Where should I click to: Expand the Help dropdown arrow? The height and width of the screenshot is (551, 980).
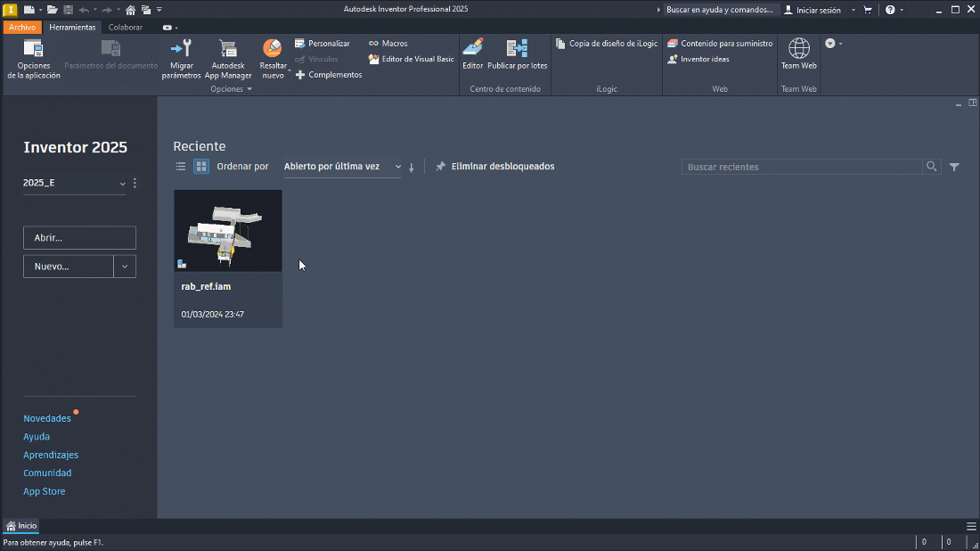[x=902, y=10]
